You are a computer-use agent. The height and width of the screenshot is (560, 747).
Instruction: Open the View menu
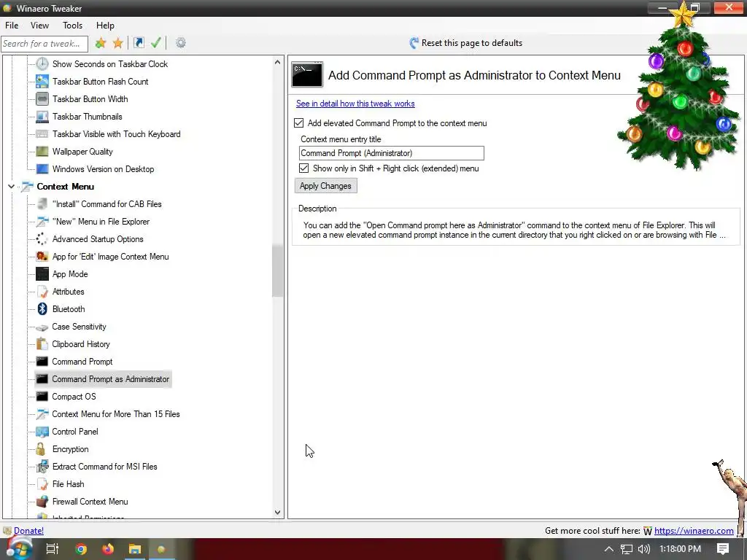(x=39, y=26)
